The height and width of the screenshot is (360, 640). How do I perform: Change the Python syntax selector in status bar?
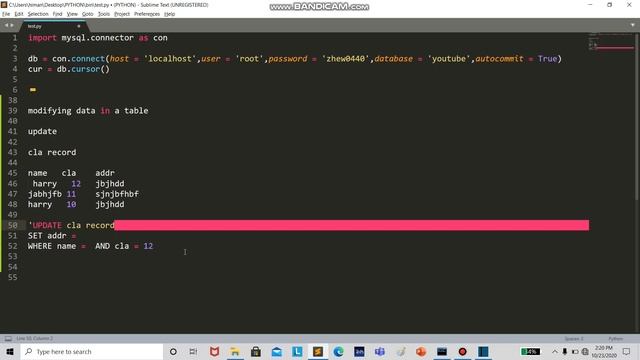(x=616, y=339)
